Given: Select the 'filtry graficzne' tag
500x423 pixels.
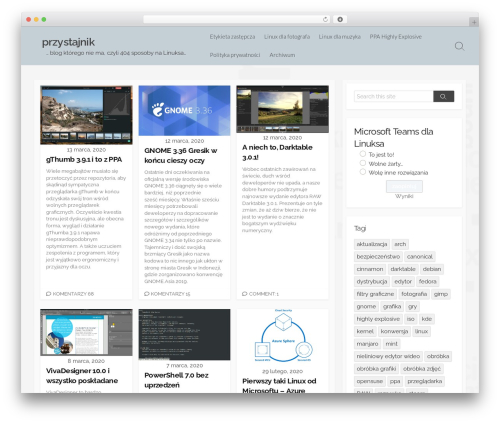Looking at the screenshot, I should point(375,294).
